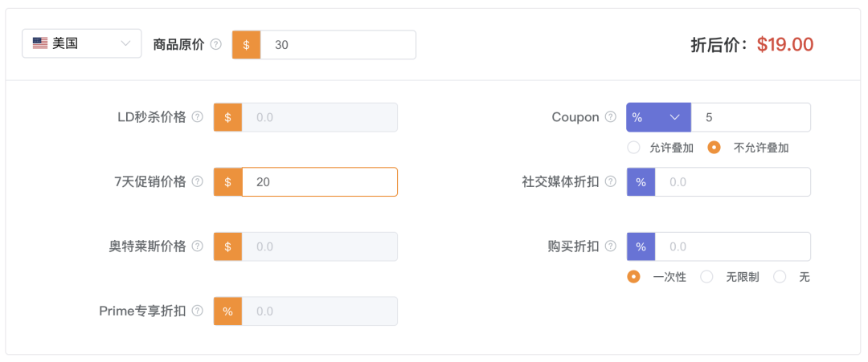Click help icon beside 购买折扣
This screenshot has width=868, height=362.
point(611,246)
